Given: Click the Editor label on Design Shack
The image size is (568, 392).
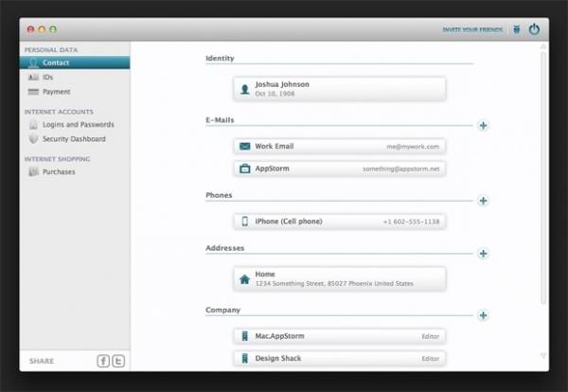Looking at the screenshot, I should (x=431, y=359).
